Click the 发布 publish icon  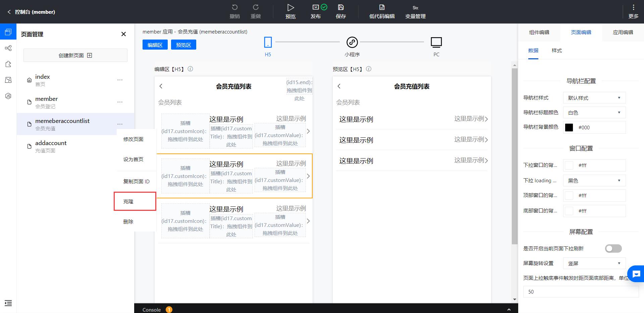[x=316, y=7]
